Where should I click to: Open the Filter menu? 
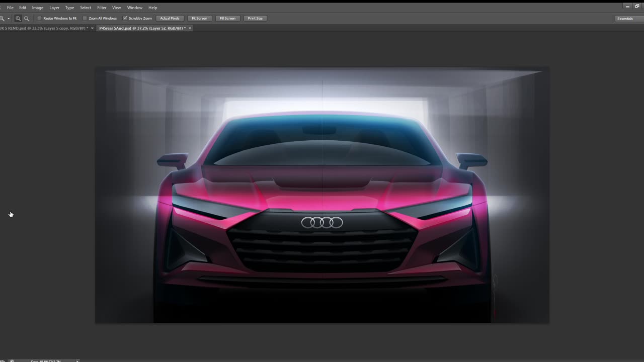(x=102, y=8)
